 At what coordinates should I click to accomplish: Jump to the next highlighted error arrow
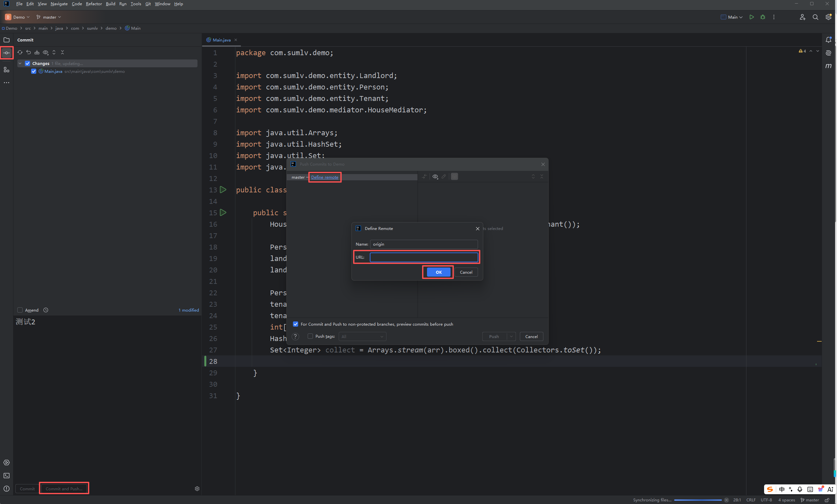pyautogui.click(x=818, y=51)
